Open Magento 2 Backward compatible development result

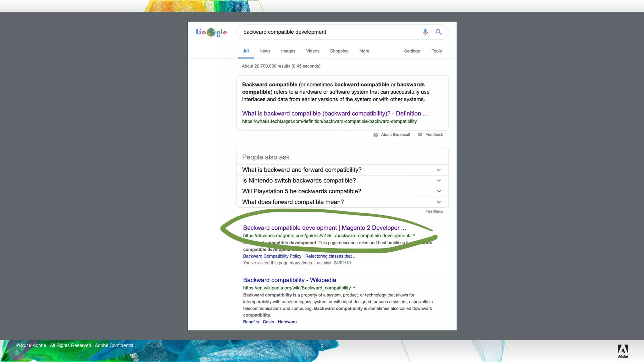pos(324,228)
